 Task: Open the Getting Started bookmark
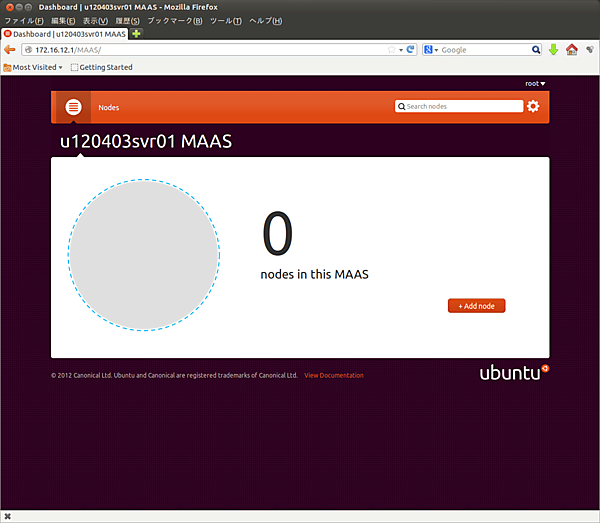pyautogui.click(x=102, y=67)
